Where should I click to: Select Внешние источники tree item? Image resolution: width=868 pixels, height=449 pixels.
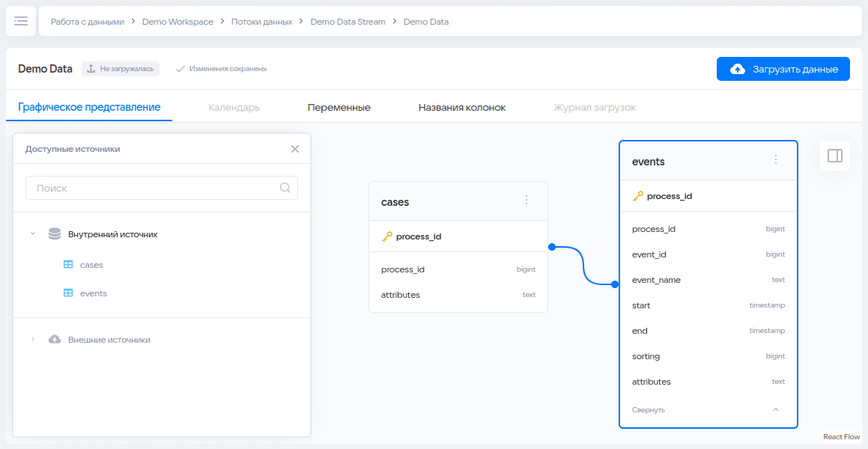[109, 340]
